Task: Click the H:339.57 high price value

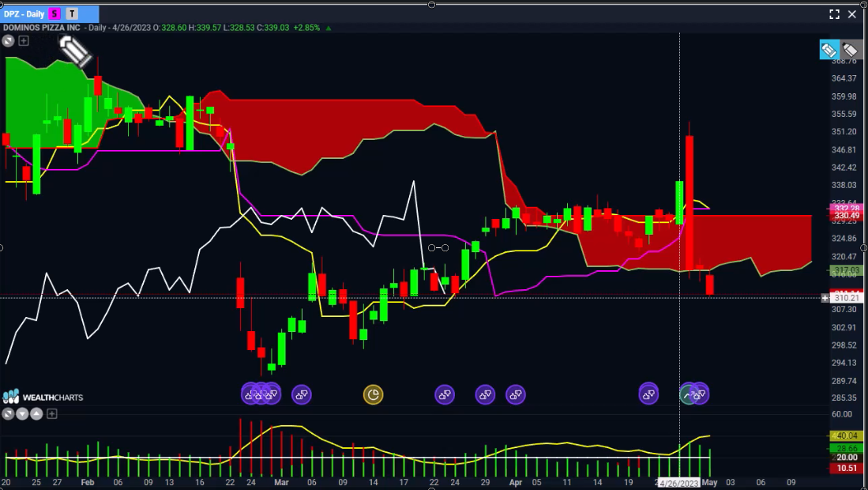Action: pos(205,28)
